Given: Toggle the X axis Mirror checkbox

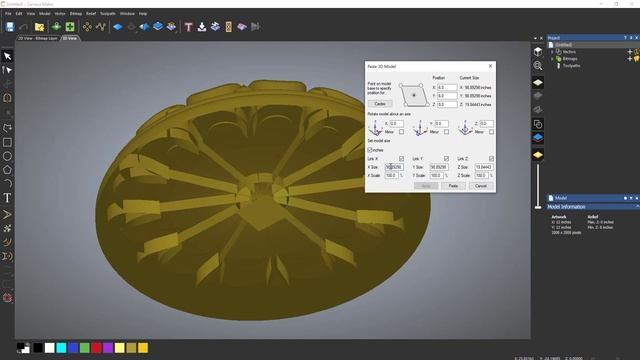Looking at the screenshot, I should [401, 132].
